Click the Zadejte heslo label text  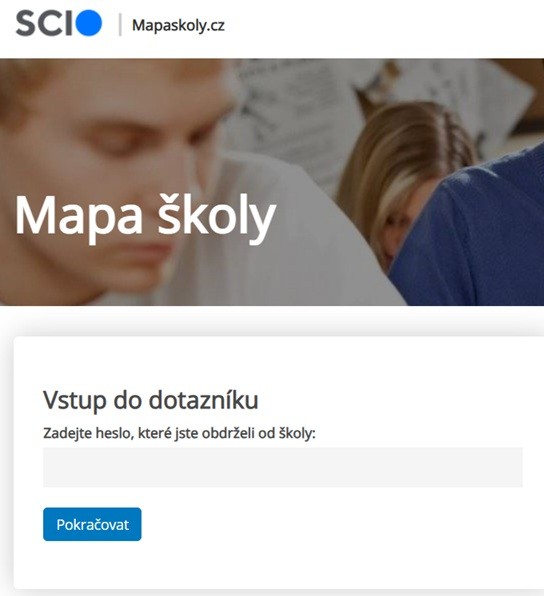tap(179, 433)
